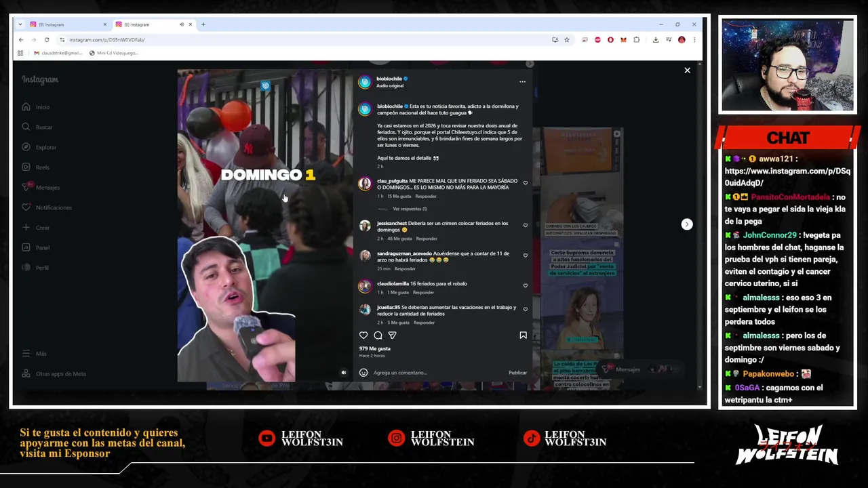Viewport: 868px width, 488px height.
Task: Reload the Instagram page
Action: click(47, 40)
